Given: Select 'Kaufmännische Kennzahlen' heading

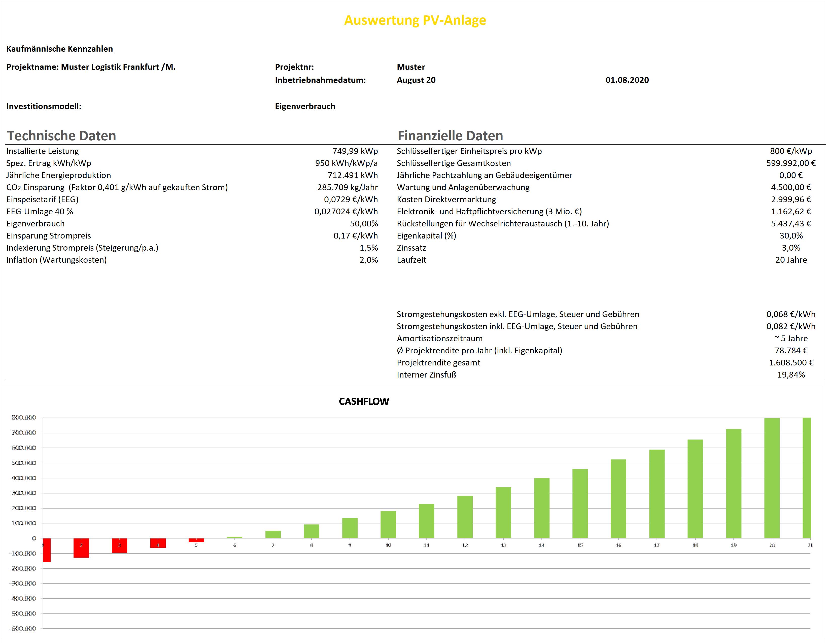Looking at the screenshot, I should pos(59,49).
